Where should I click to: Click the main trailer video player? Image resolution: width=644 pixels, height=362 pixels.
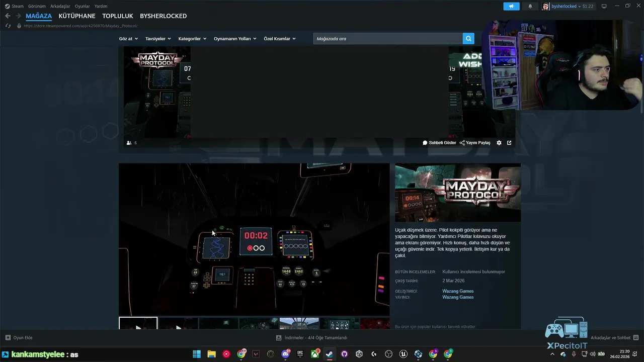[254, 239]
